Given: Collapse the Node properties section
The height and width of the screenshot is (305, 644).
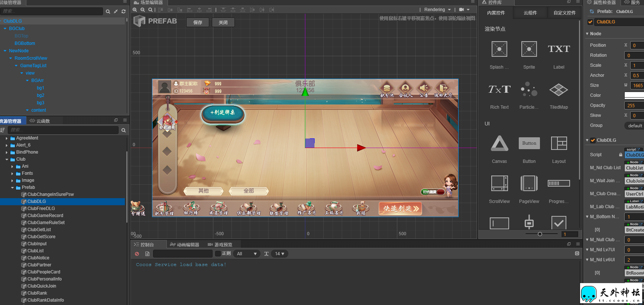Looking at the screenshot, I should [x=587, y=34].
